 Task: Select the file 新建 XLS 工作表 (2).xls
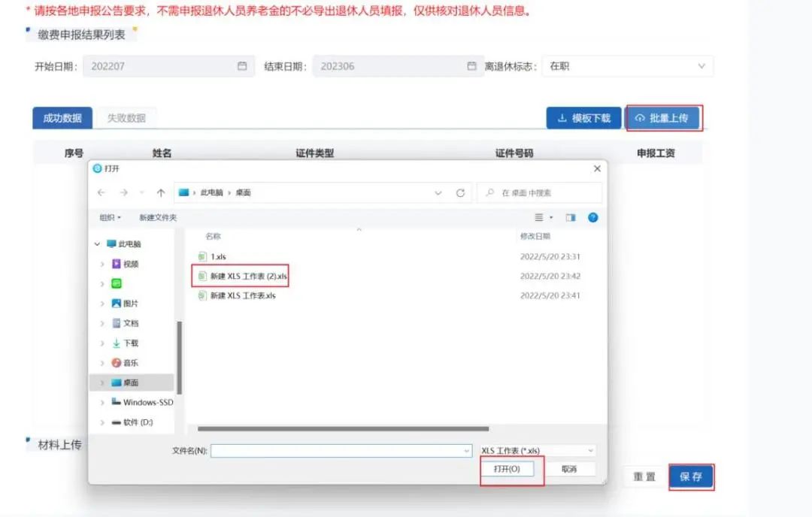click(248, 277)
